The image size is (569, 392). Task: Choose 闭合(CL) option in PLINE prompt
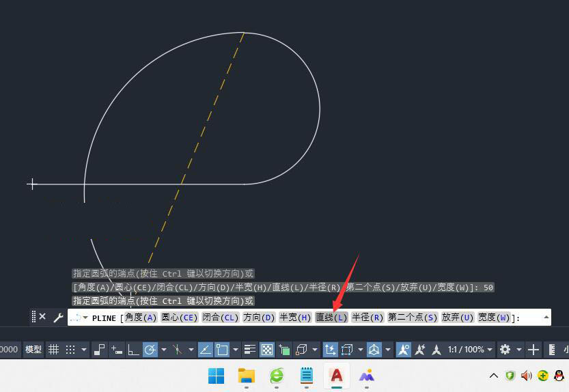tap(220, 318)
